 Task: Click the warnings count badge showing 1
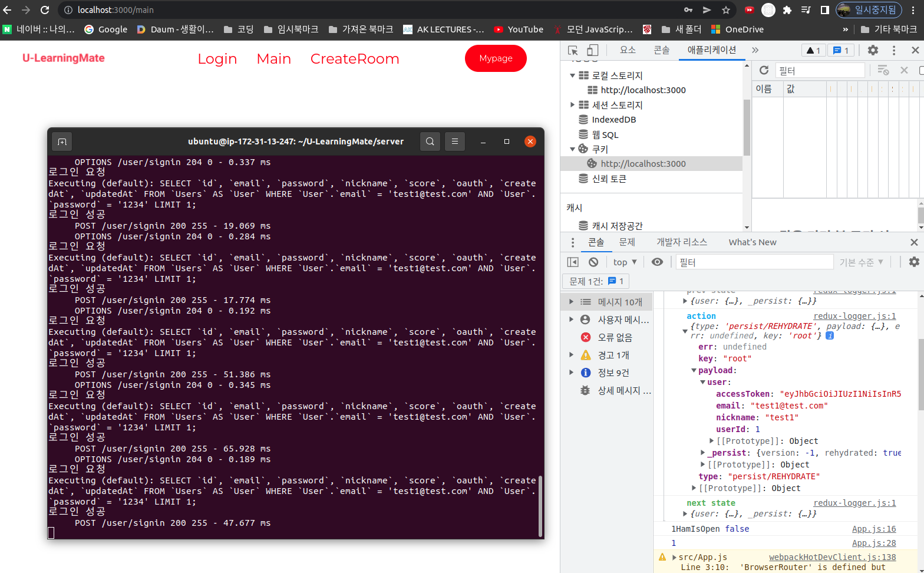coord(813,50)
